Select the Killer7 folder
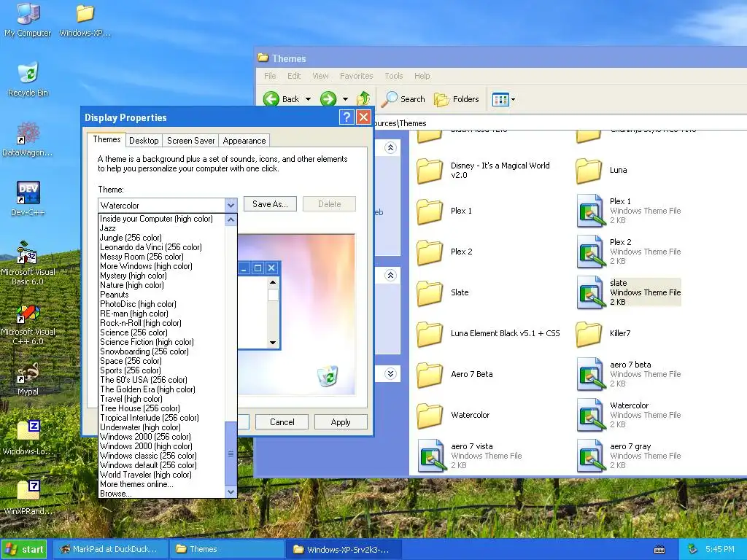This screenshot has height=560, width=747. tap(603, 333)
